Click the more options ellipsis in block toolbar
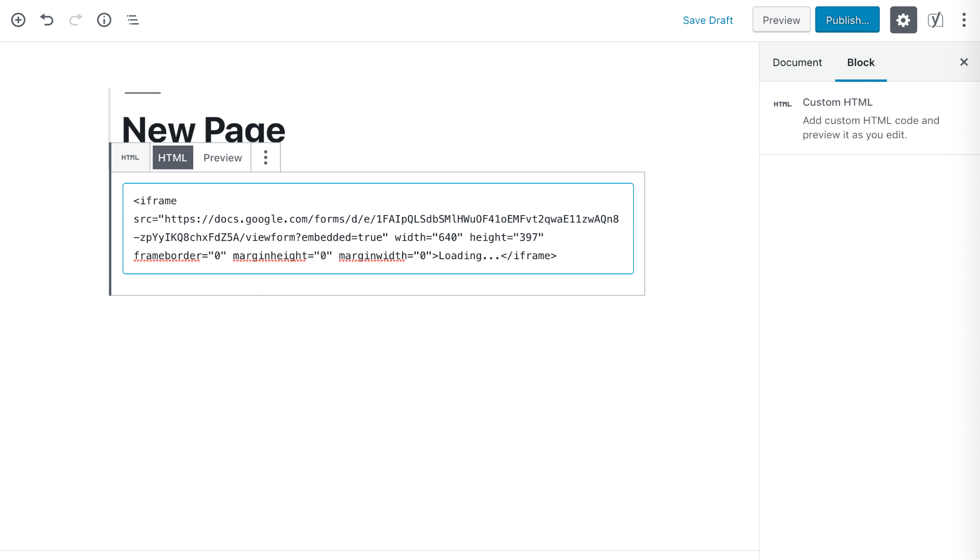 [x=265, y=157]
